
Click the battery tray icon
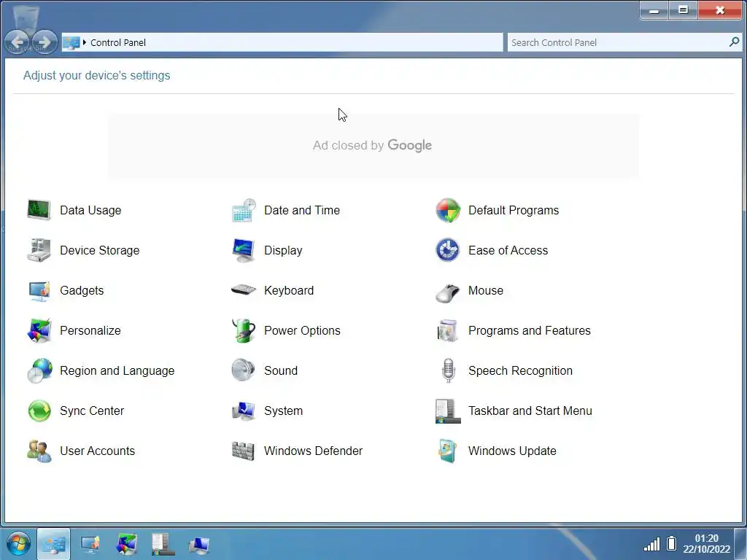click(671, 543)
